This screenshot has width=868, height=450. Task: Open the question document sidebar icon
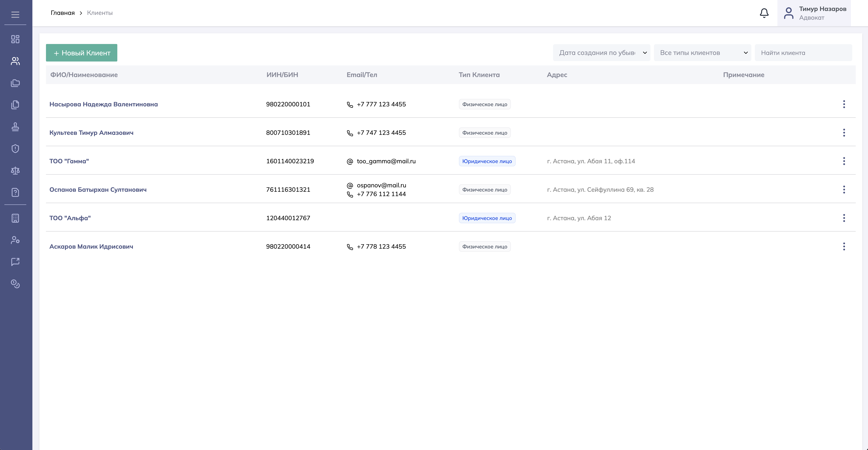(x=15, y=192)
